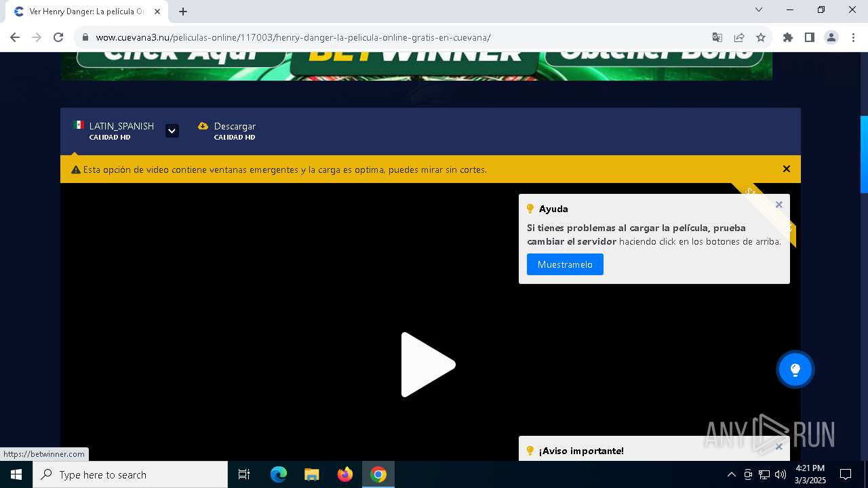Click the taskbar search box
868x488 pixels.
pos(130,474)
